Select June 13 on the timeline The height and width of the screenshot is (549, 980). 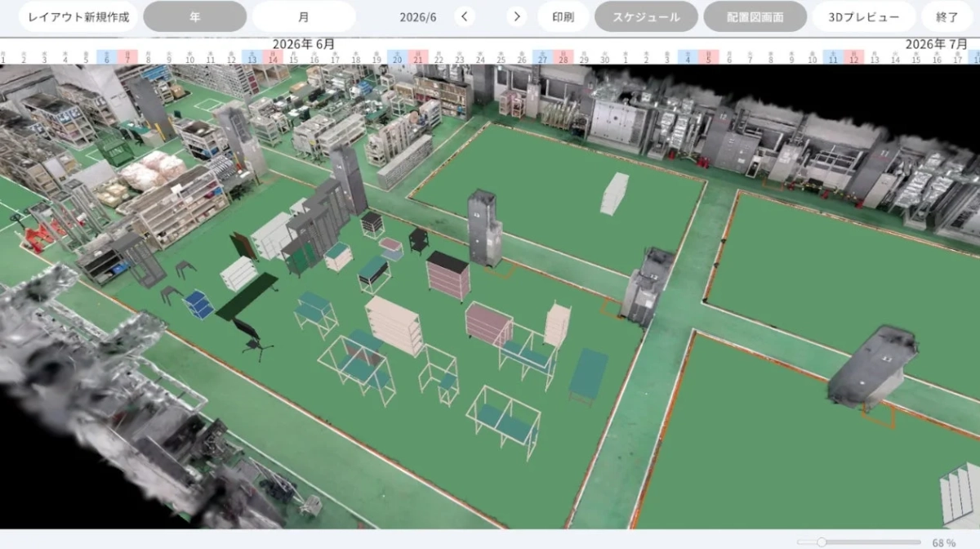click(252, 57)
